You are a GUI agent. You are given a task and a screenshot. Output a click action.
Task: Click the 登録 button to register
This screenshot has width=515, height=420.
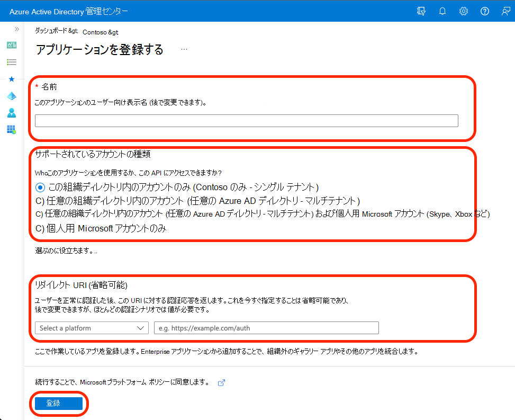click(x=58, y=403)
